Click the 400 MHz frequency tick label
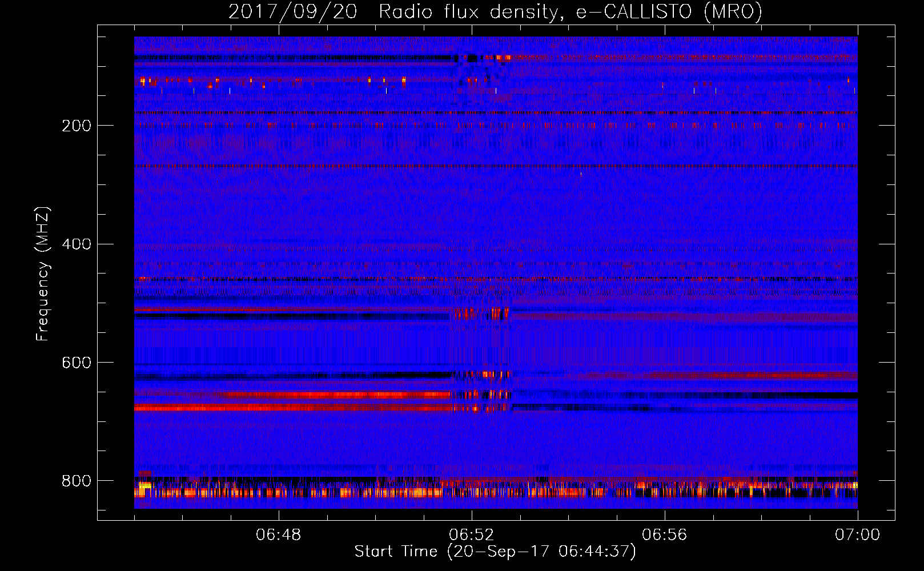Image resolution: width=924 pixels, height=571 pixels. click(x=77, y=244)
